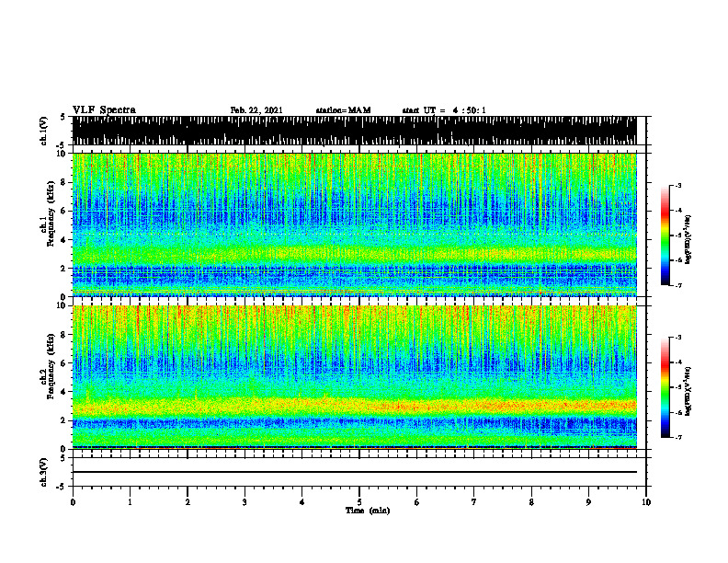The width and height of the screenshot is (728, 563).
Task: Click the "station=MAM" header label
Action: point(343,110)
